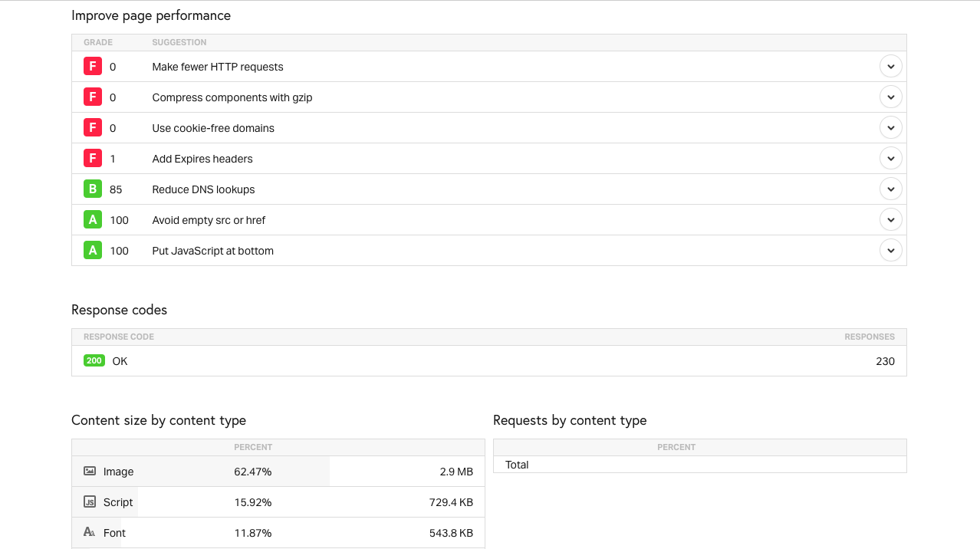Click the RESPONSES column header
Image resolution: width=980 pixels, height=549 pixels.
[870, 337]
